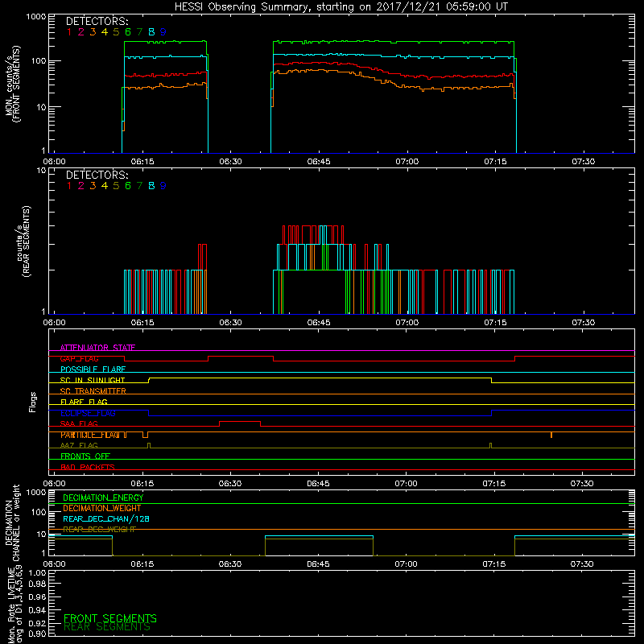Click the SAA_FLAG label
This screenshot has width=644, height=644.
click(79, 424)
